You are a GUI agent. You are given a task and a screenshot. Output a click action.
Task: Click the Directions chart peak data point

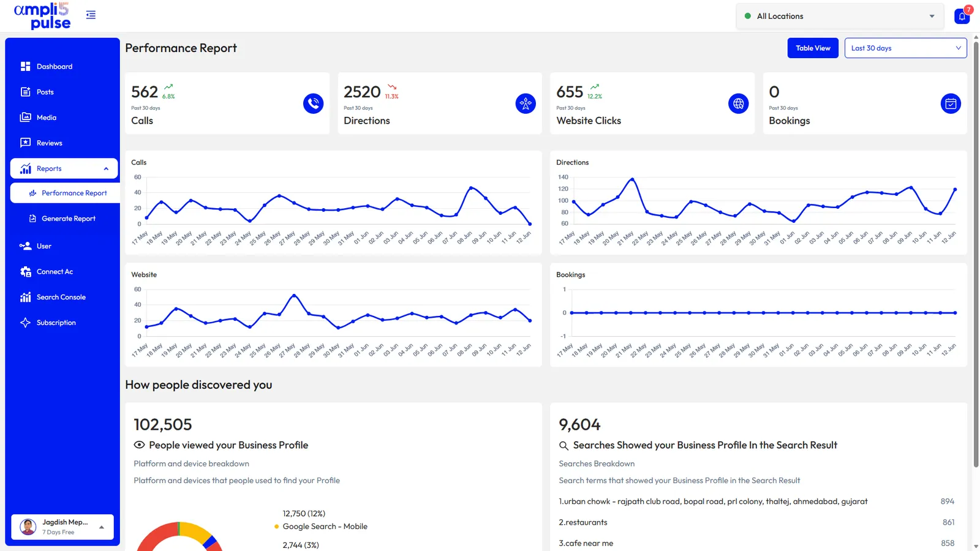point(632,179)
